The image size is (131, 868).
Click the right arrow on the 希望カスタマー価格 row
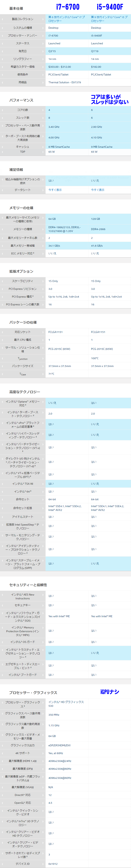tap(43, 67)
